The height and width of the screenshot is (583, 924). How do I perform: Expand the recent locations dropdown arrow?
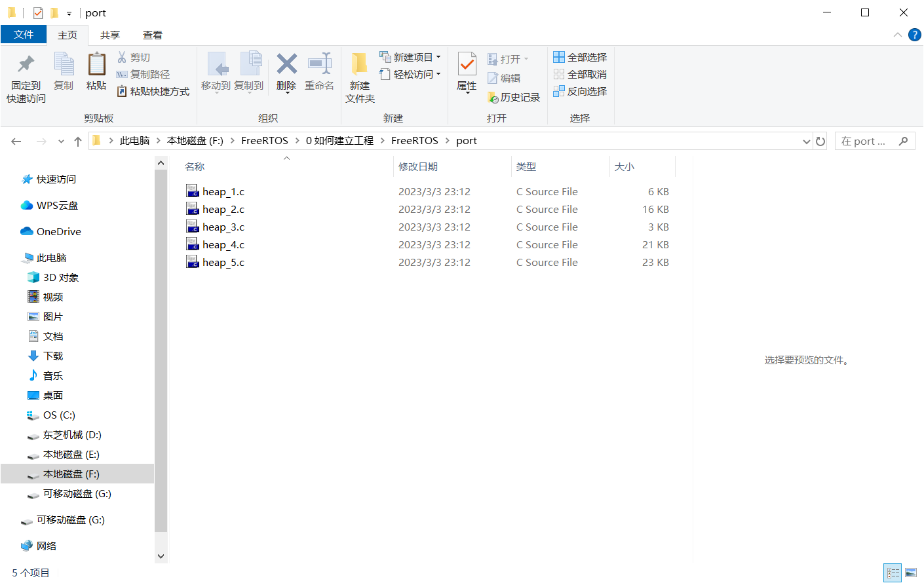[61, 141]
